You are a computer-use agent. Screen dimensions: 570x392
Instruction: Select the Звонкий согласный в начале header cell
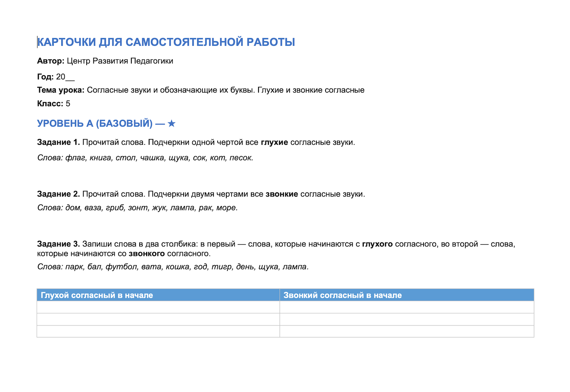[x=407, y=295]
